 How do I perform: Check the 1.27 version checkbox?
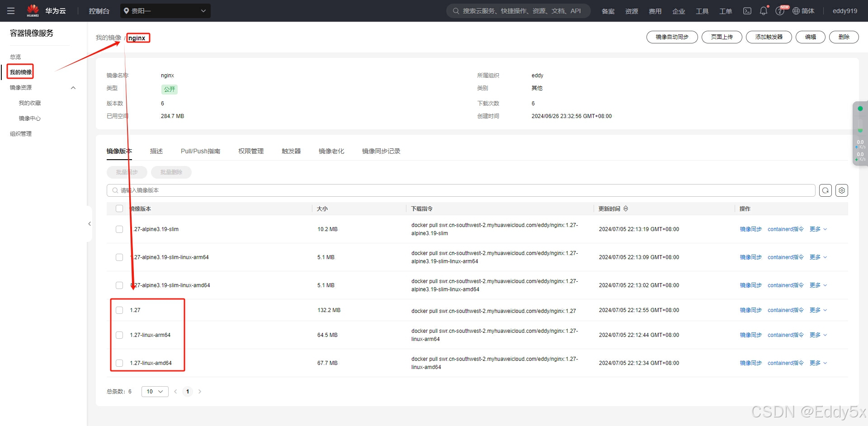coord(119,310)
